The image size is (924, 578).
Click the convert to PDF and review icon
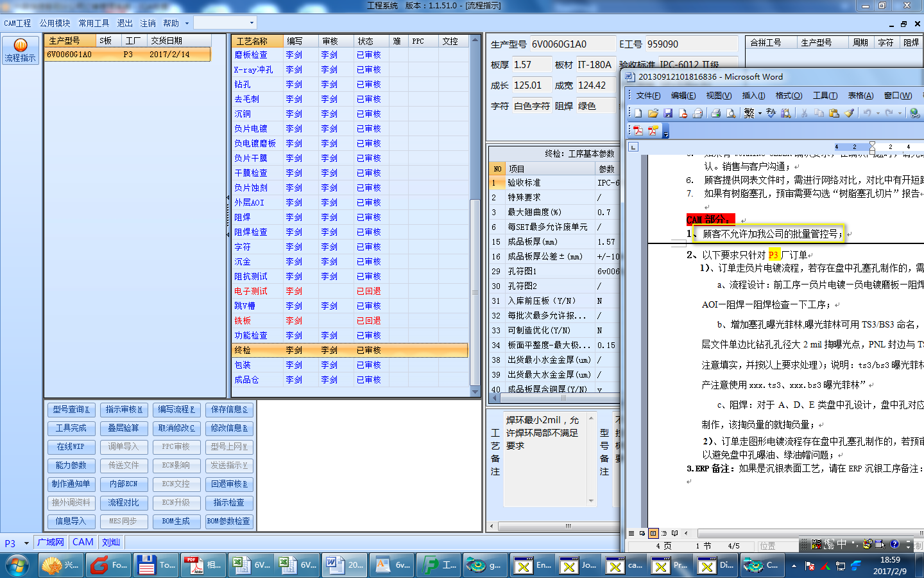point(653,130)
